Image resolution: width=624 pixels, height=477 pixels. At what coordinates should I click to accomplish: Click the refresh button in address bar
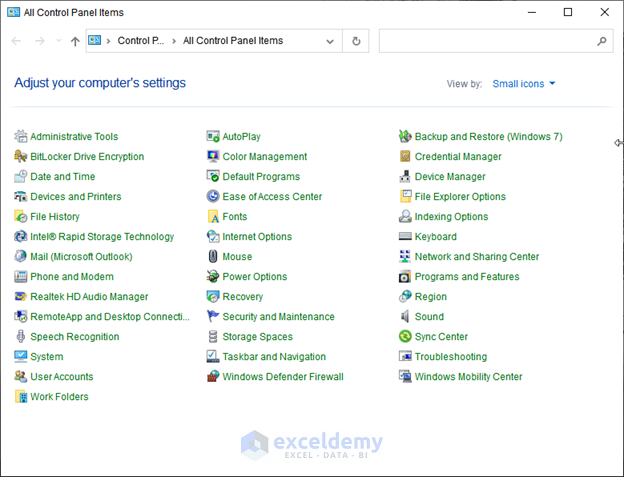coord(357,41)
